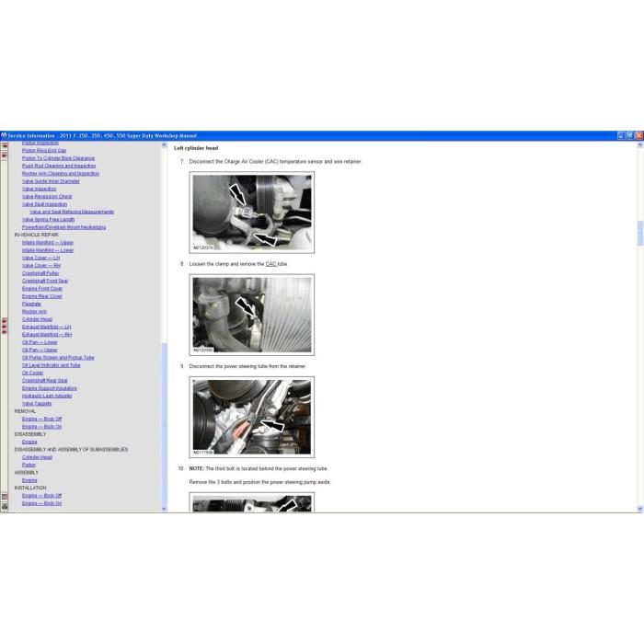The width and height of the screenshot is (644, 644).
Task: Open Engine Front Cover link
Action: pos(42,289)
